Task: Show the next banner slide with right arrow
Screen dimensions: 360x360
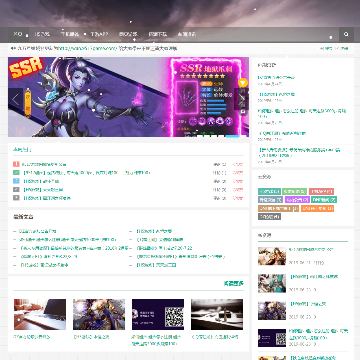Action: [x=242, y=100]
